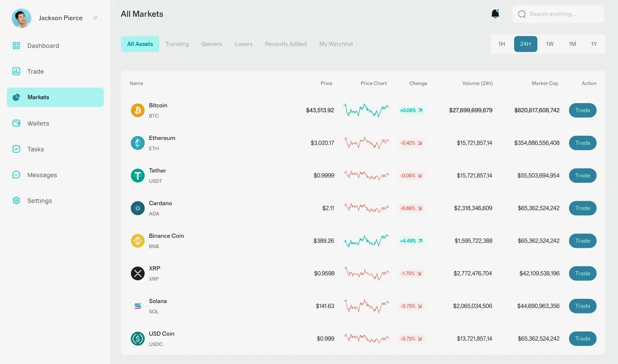618x364 pixels.
Task: Show the Gainers tab
Action: (x=212, y=44)
